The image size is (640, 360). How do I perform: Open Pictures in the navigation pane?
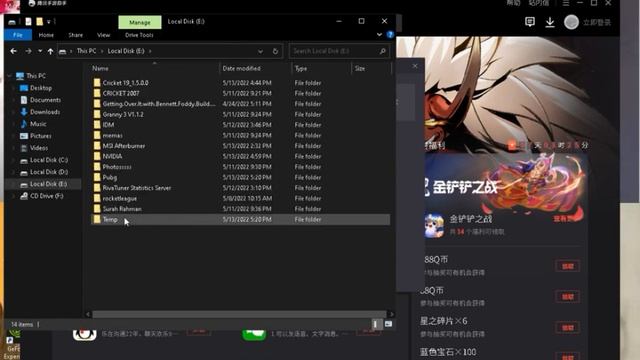point(40,136)
